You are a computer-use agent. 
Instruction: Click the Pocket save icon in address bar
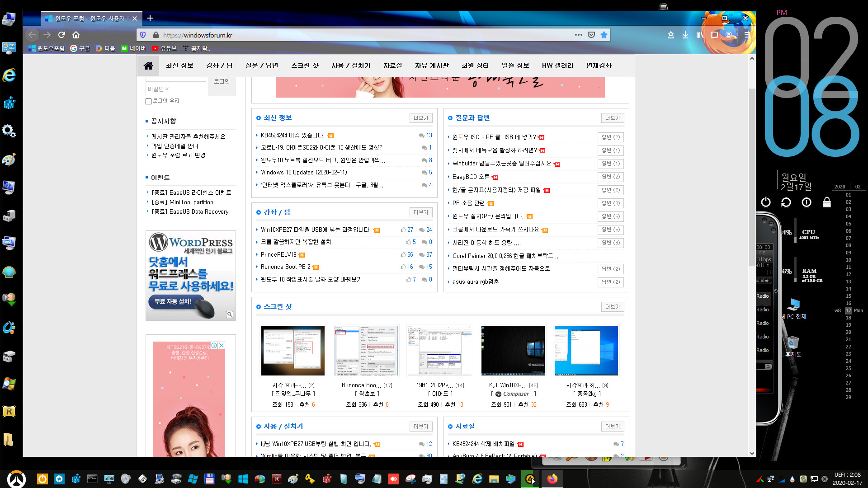(591, 35)
